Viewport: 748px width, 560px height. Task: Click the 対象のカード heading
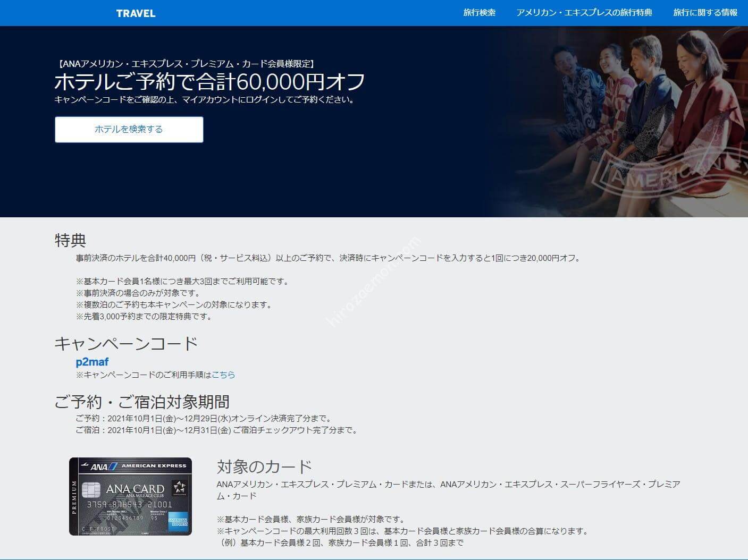pyautogui.click(x=264, y=466)
